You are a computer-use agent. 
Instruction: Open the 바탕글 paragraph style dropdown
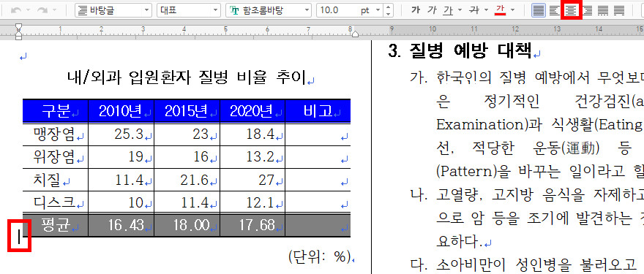click(113, 10)
